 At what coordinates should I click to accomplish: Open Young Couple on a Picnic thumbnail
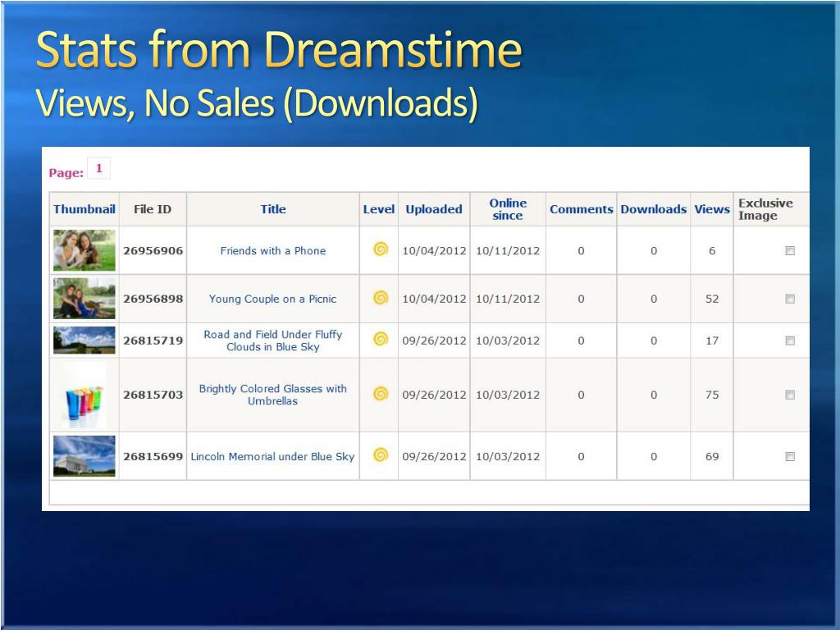point(84,299)
